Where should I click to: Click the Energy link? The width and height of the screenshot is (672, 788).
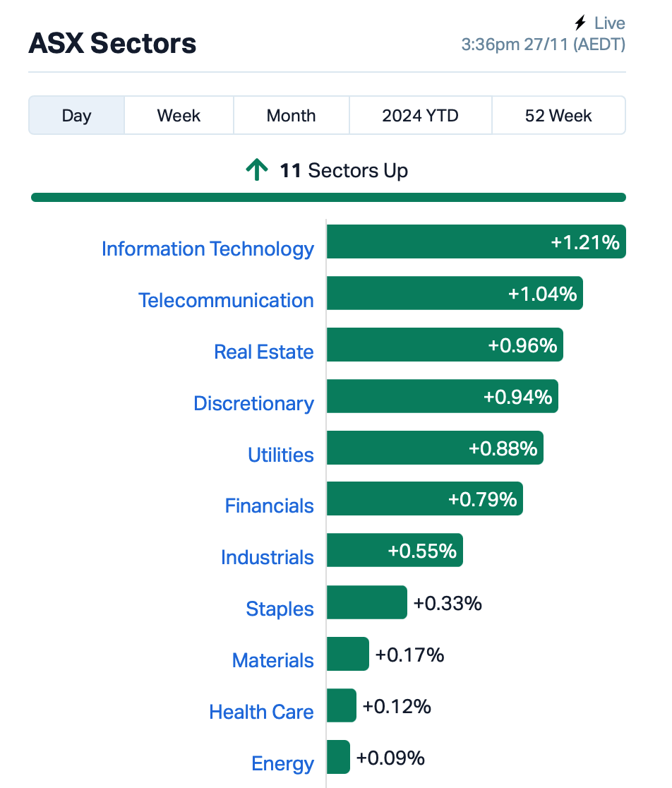tap(283, 764)
